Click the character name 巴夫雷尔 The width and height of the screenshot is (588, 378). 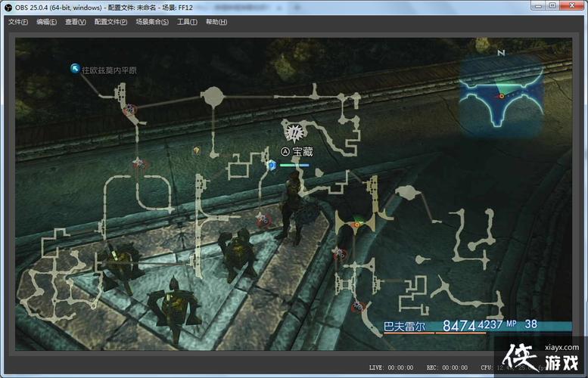[404, 327]
